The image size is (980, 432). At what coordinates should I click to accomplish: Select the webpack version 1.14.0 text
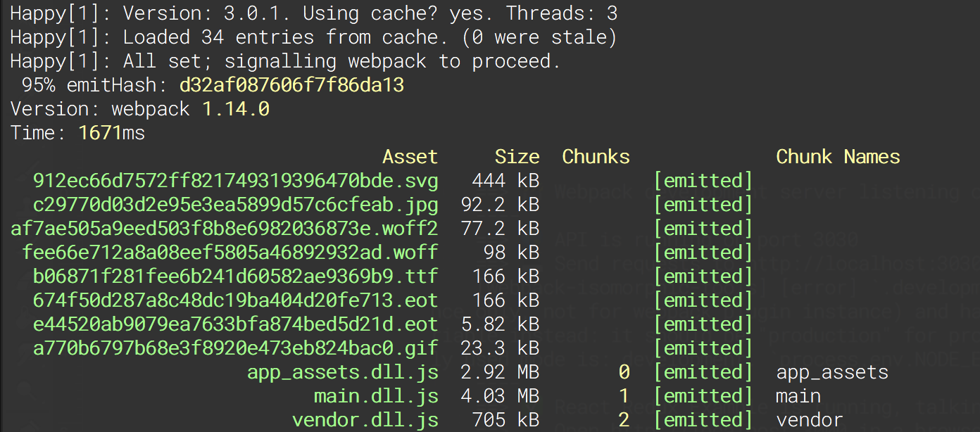tap(236, 109)
